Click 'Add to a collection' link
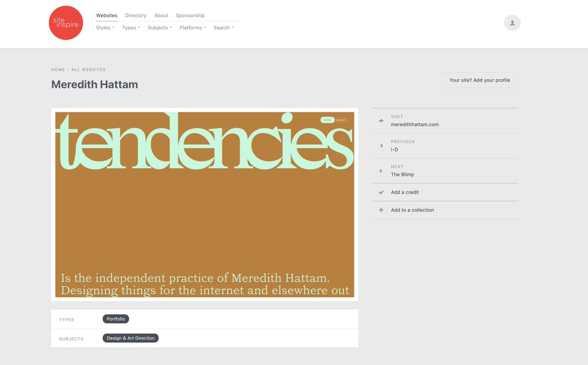 coord(413,210)
